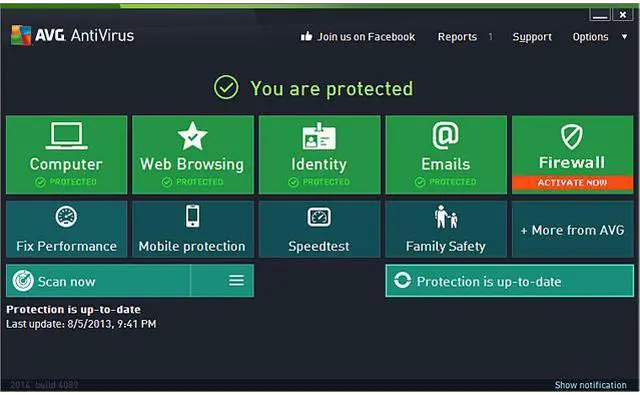
Task: Click the Firewall shield icon
Action: tap(572, 137)
